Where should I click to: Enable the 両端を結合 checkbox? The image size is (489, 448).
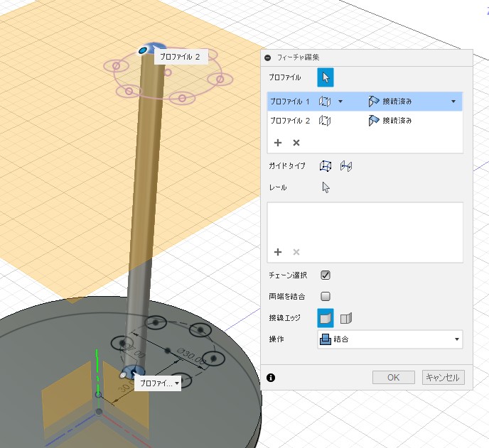coord(326,296)
